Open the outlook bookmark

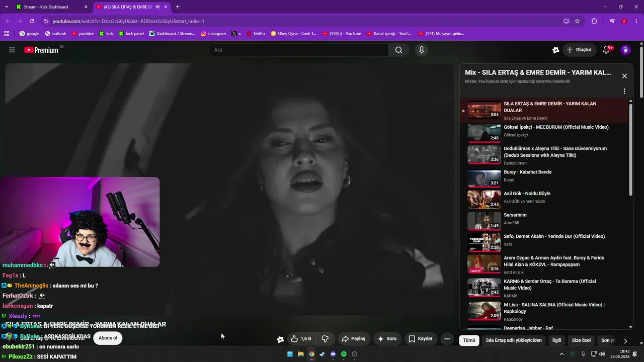(x=55, y=34)
